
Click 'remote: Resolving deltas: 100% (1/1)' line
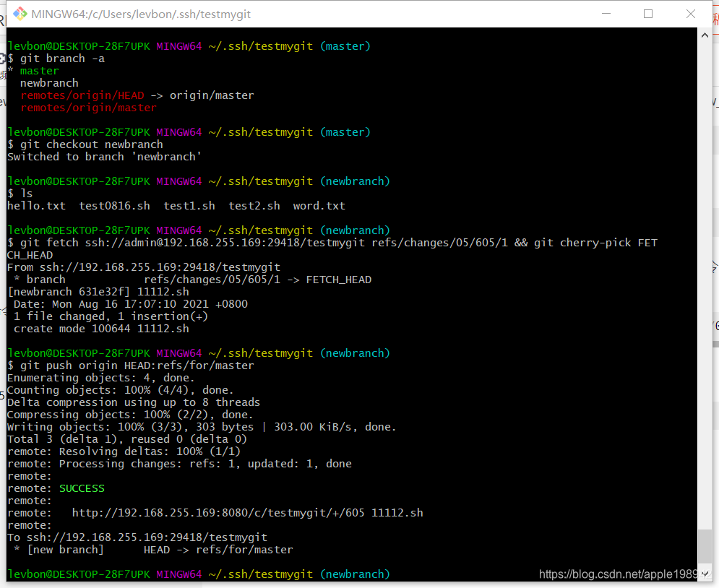[124, 451]
